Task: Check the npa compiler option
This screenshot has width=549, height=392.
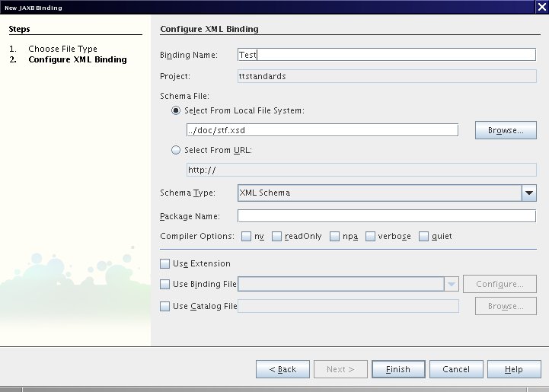Action: (x=335, y=236)
